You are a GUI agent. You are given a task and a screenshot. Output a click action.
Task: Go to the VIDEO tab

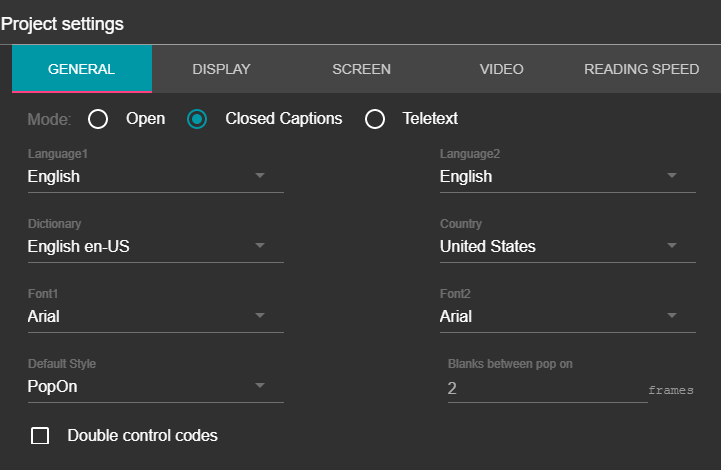pos(501,69)
